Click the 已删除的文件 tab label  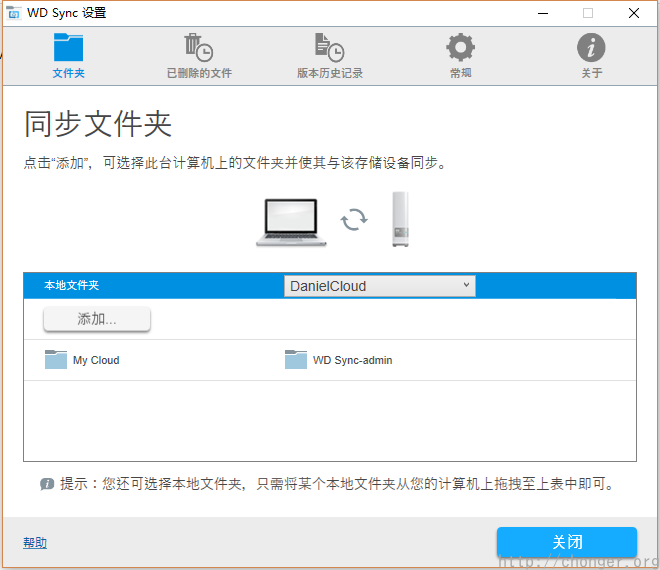click(199, 73)
